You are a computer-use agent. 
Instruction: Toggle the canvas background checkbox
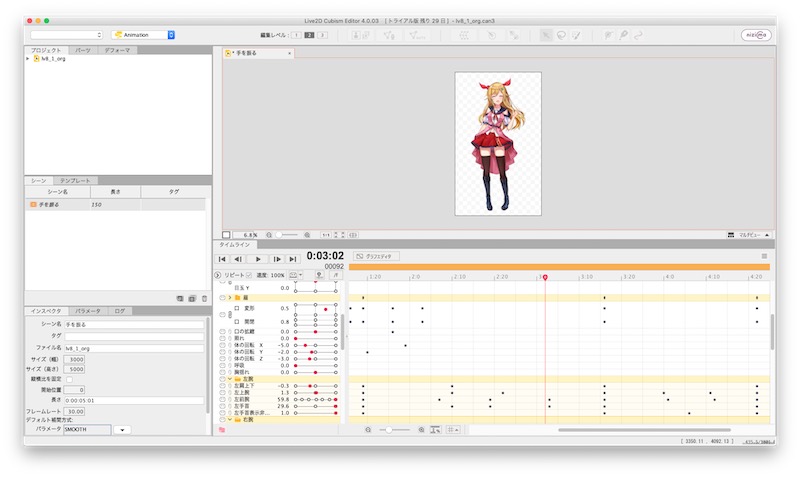226,235
